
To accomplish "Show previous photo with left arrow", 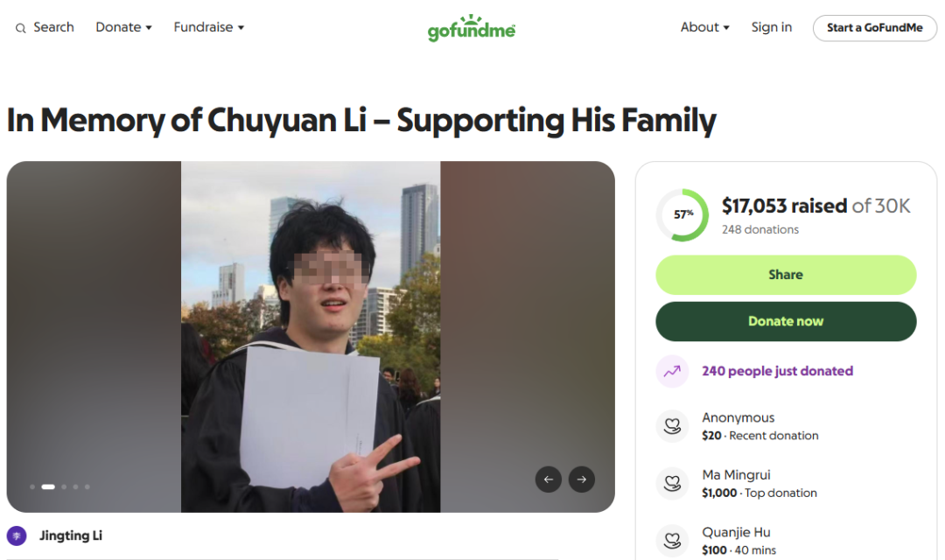I will click(x=549, y=479).
